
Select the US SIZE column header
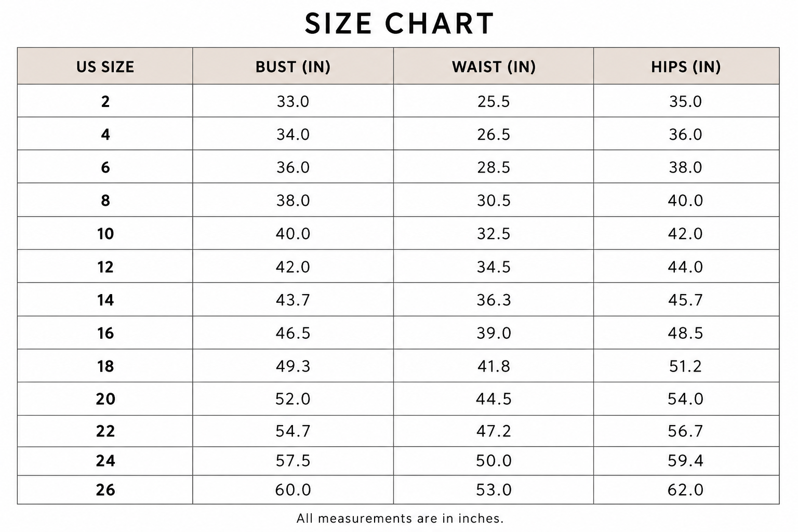click(105, 66)
